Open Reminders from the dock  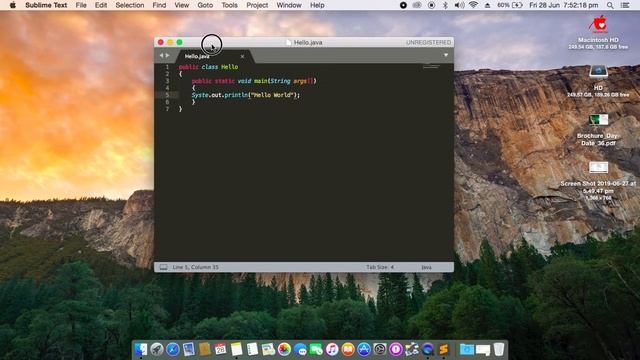pyautogui.click(x=252, y=349)
